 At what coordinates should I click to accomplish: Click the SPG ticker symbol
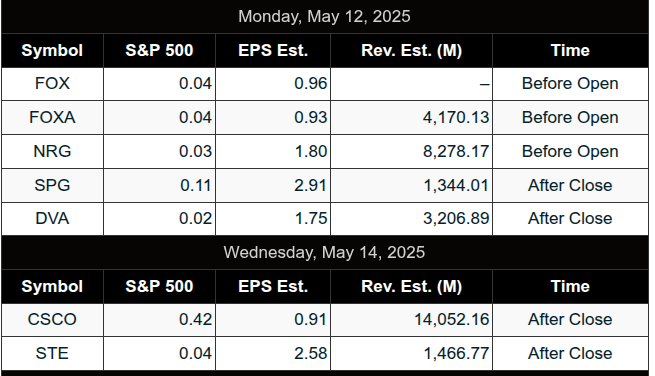coord(52,185)
